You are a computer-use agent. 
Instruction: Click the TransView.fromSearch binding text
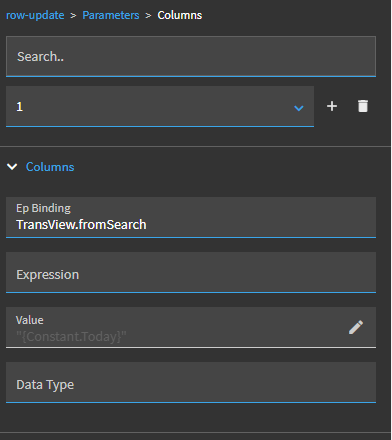pos(81,225)
